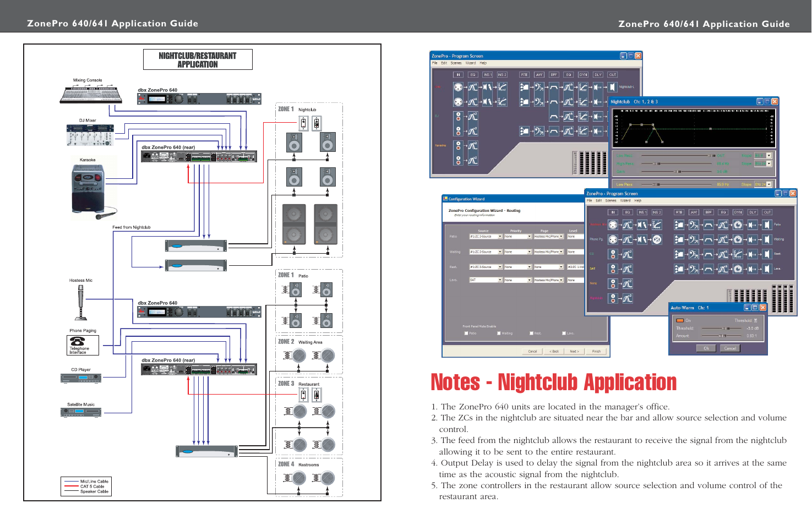Open the Patio row DYN block
Image resolution: width=812 pixels, height=525 pixels.
738,225
